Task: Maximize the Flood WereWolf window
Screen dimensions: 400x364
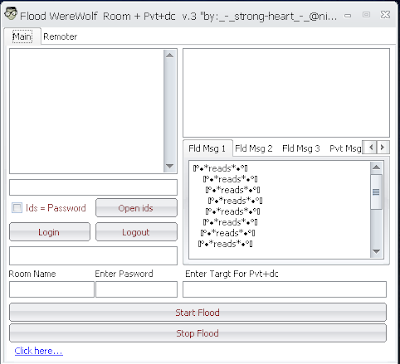Action: [x=366, y=15]
